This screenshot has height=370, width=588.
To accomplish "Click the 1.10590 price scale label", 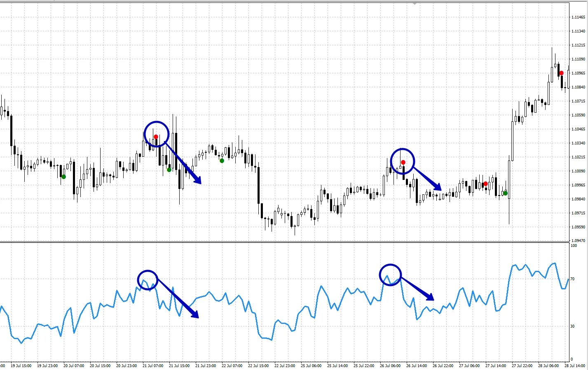I will point(578,115).
